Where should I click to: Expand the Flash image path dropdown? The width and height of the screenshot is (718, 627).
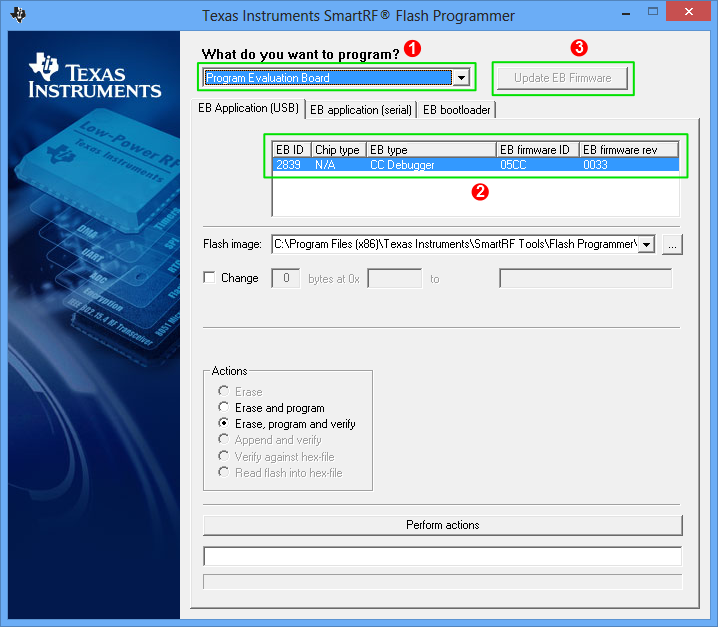click(646, 244)
